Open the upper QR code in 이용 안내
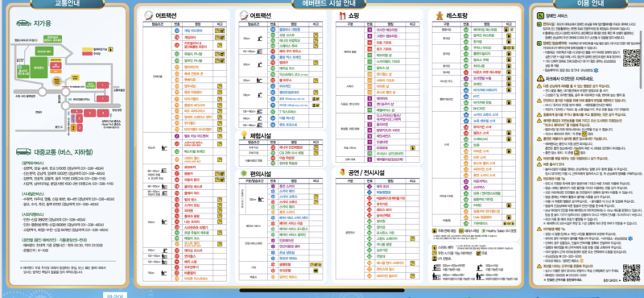This screenshot has height=298, width=644. click(x=631, y=57)
